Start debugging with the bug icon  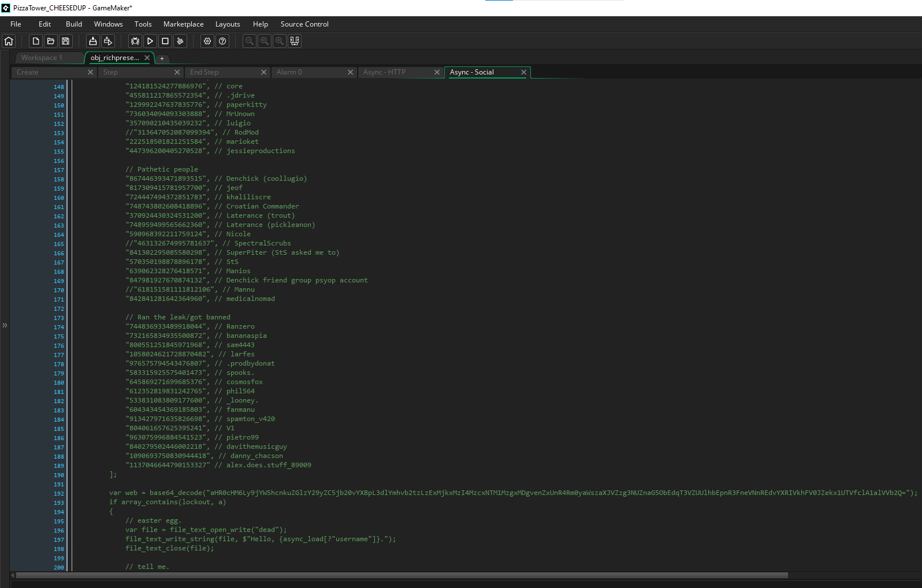pos(135,41)
